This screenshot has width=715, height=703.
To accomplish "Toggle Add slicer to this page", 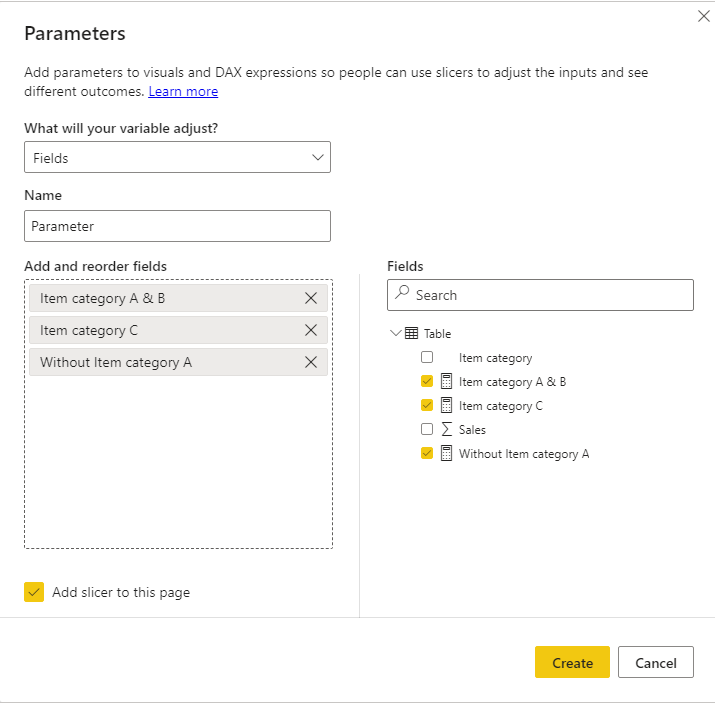I will pyautogui.click(x=34, y=592).
